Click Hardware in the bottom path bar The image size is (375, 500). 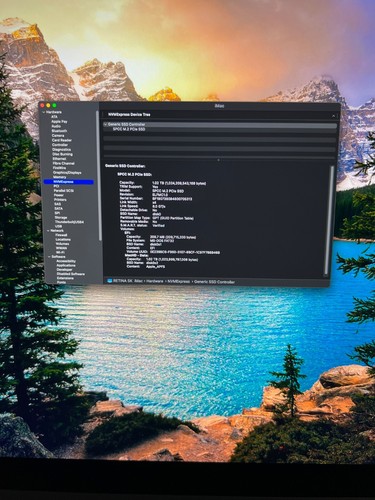[155, 281]
